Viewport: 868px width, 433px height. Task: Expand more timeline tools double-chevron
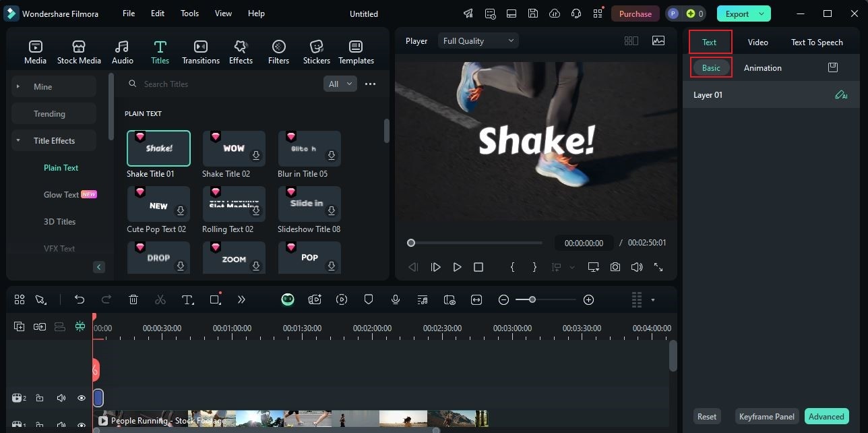click(x=241, y=299)
